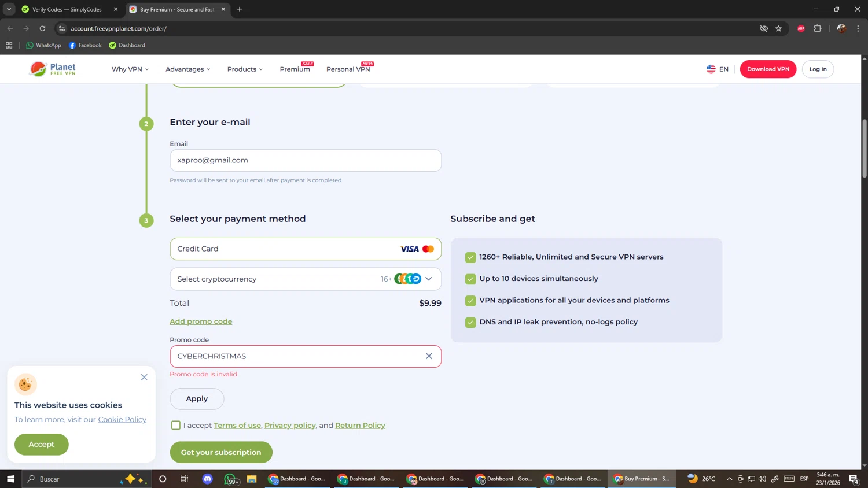Click the Windows taskbar Buscar search box
868x488 pixels.
pyautogui.click(x=87, y=479)
